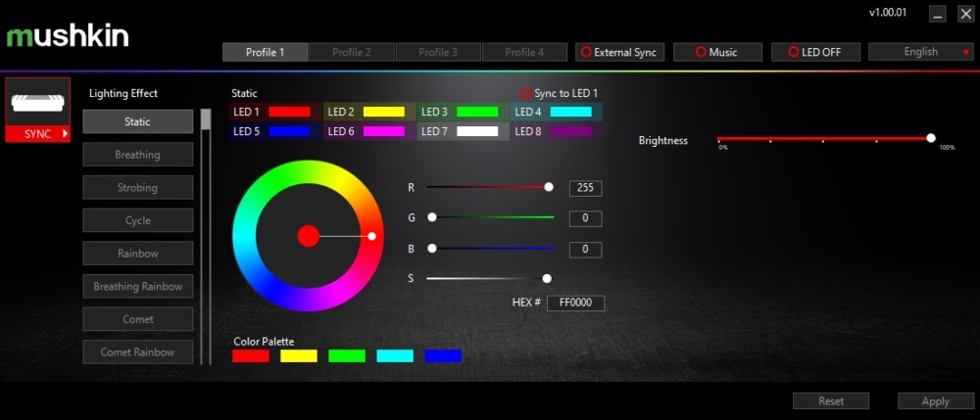The height and width of the screenshot is (420, 980).
Task: Select the LED 4 cyan swatch
Action: tap(570, 112)
